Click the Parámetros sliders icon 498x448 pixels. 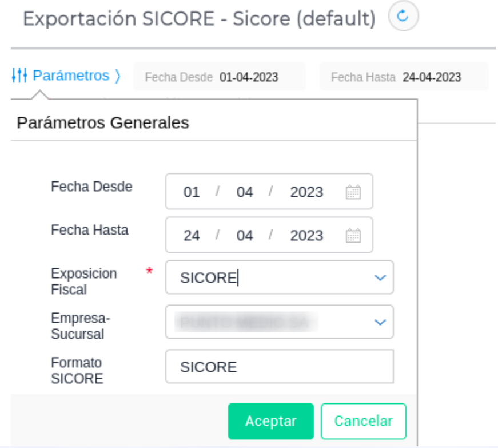19,75
